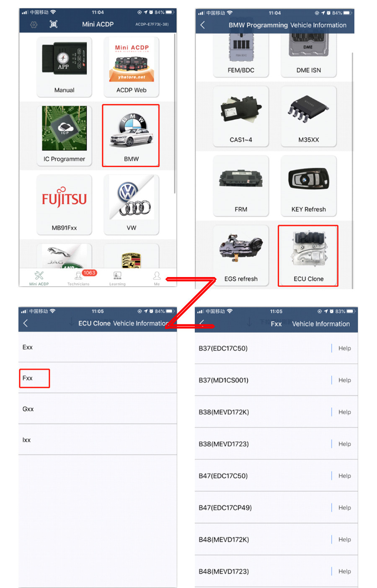The height and width of the screenshot is (588, 377).
Task: Go back from BMW Programming screen
Action: pyautogui.click(x=203, y=25)
